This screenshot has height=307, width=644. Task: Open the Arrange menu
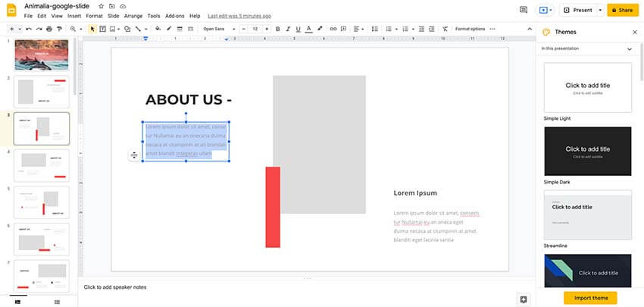coord(133,16)
